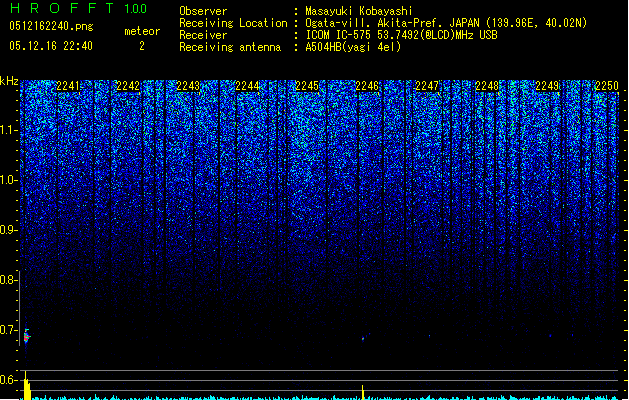Click the 0.7 frequency axis label
Viewport: 629px width, 400px height.
(9, 330)
